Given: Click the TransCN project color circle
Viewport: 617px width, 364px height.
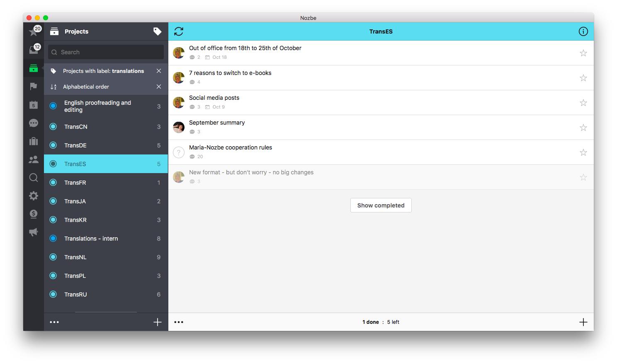Looking at the screenshot, I should pos(53,127).
